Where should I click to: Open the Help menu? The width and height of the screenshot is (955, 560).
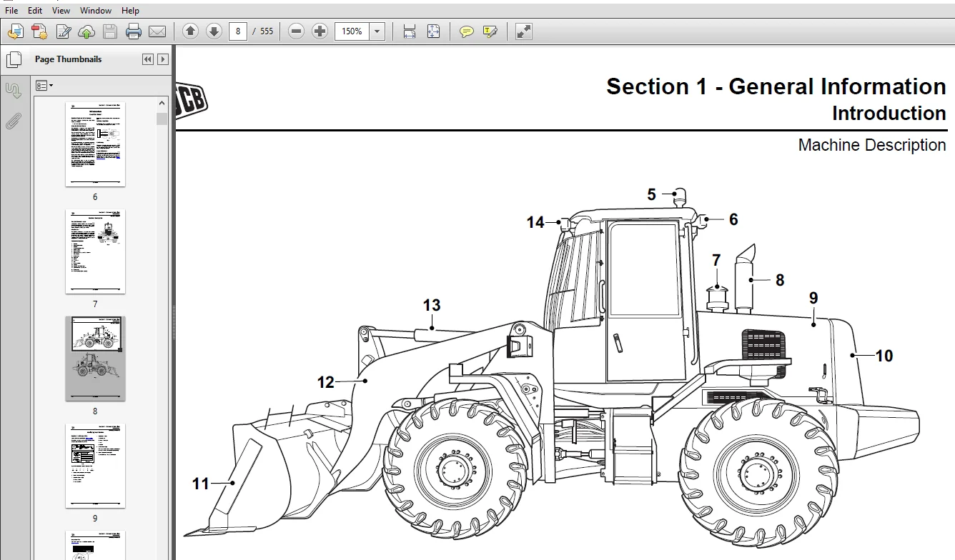131,10
